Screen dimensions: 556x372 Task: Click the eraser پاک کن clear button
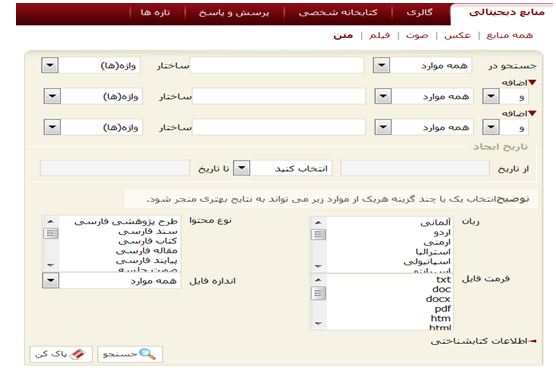click(x=61, y=354)
